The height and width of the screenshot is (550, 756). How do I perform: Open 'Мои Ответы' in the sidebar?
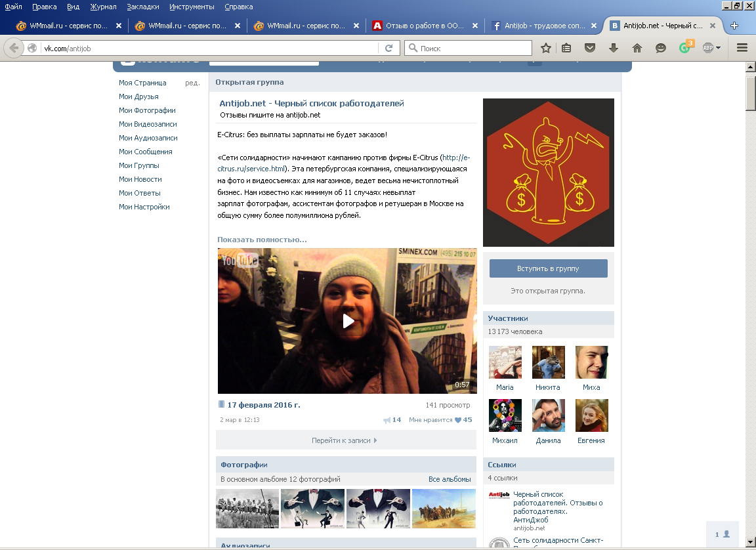click(x=140, y=193)
